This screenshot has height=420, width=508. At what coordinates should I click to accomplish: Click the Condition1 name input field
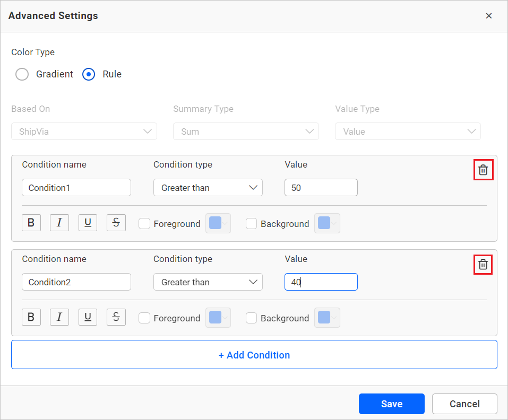coord(76,188)
